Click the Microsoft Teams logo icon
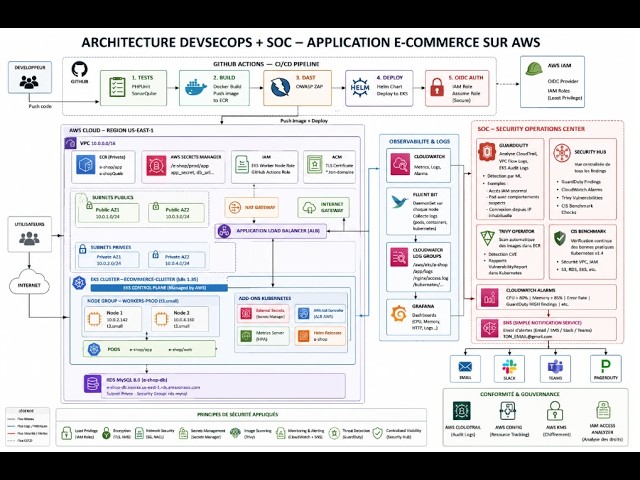The width and height of the screenshot is (640, 480). [555, 367]
